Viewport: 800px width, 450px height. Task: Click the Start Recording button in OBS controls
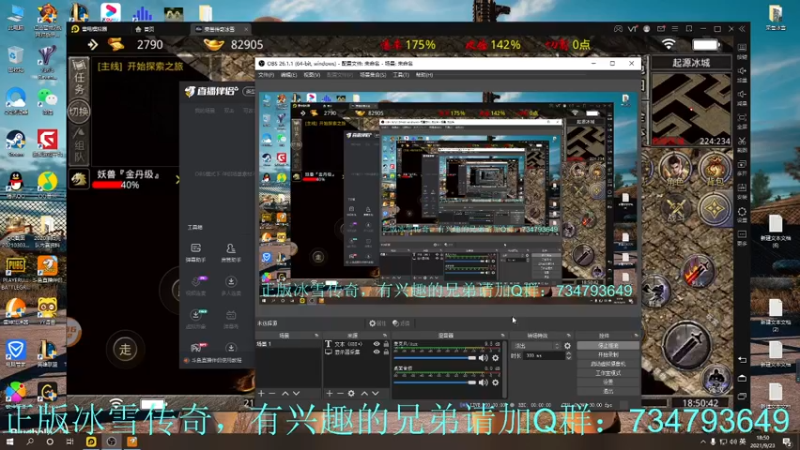pos(608,355)
